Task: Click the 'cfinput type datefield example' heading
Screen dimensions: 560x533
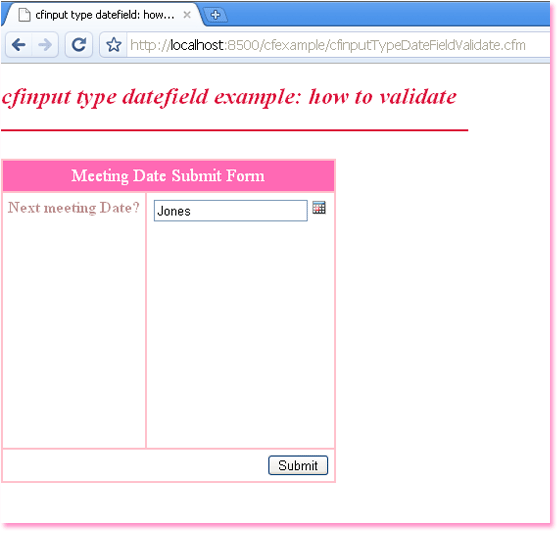Action: (x=229, y=97)
